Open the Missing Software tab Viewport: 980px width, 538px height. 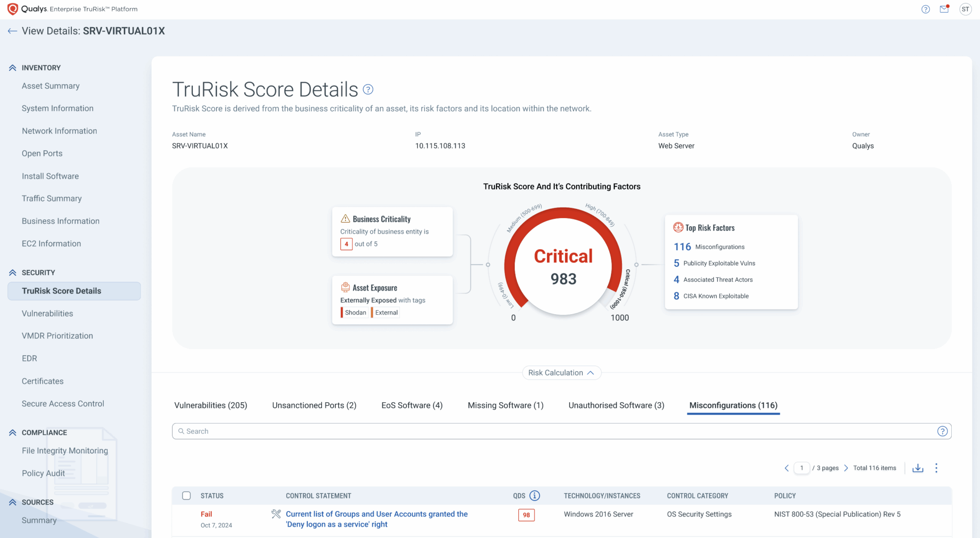[505, 405]
